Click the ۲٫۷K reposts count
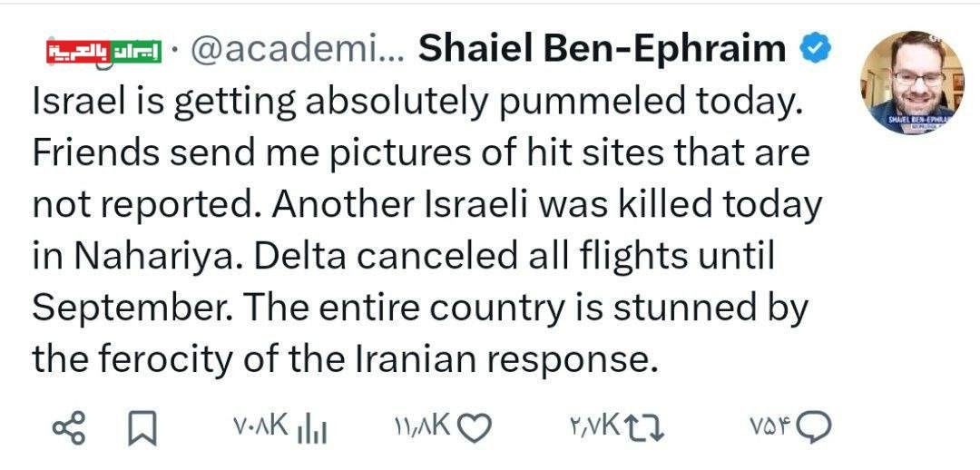Screen dimensions: 980x470 click(x=594, y=425)
